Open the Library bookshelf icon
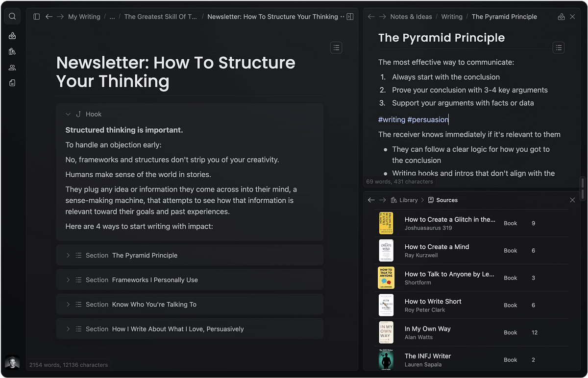Screen dimensions: 588x378 pyautogui.click(x=12, y=51)
